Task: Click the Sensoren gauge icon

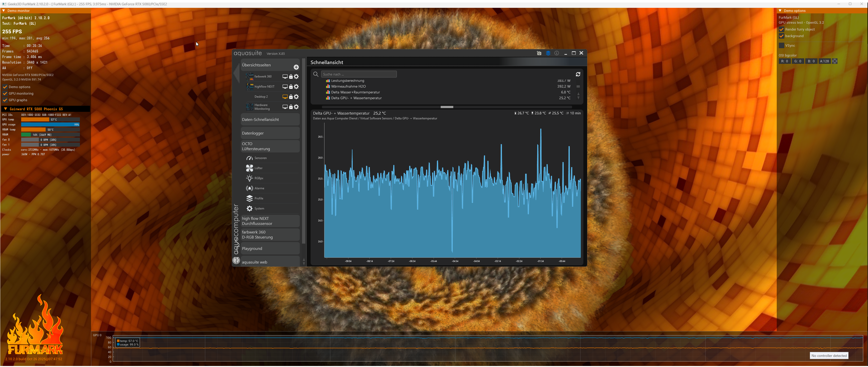Action: click(249, 158)
